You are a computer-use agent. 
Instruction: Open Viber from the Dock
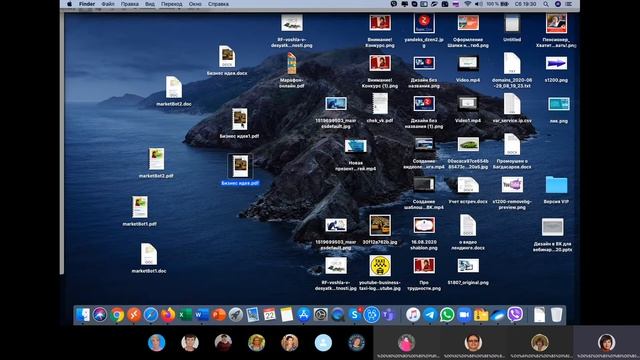click(515, 315)
